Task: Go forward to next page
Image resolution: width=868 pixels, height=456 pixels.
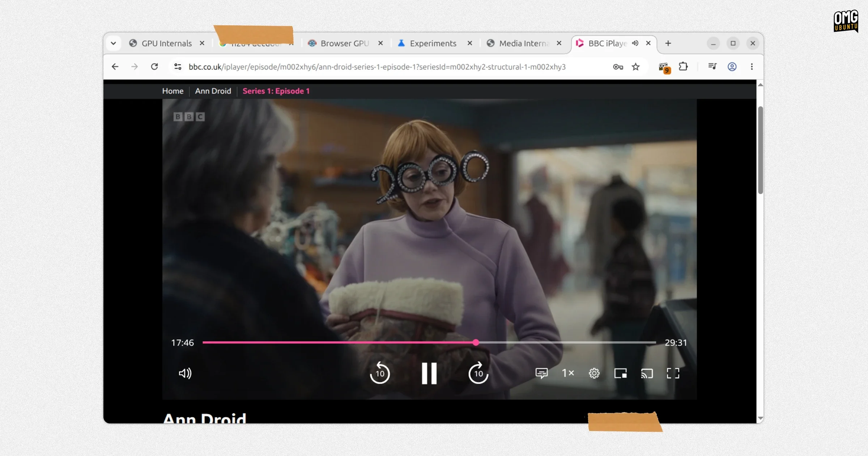Action: pos(135,67)
